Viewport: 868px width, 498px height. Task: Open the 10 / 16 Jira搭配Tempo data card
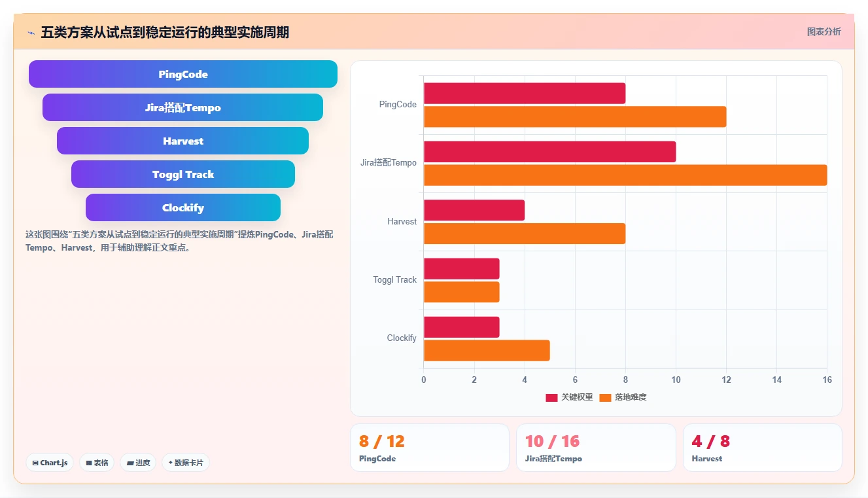596,448
